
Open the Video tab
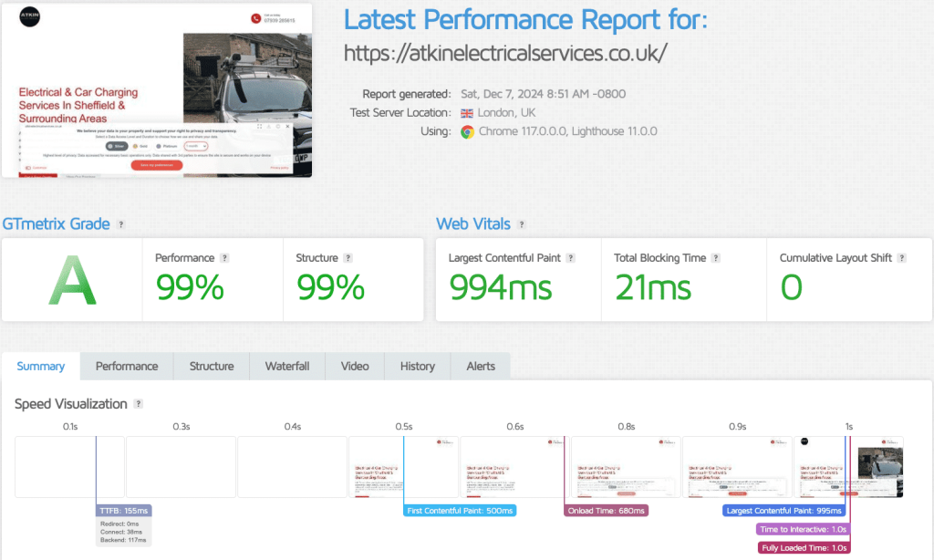pyautogui.click(x=355, y=367)
